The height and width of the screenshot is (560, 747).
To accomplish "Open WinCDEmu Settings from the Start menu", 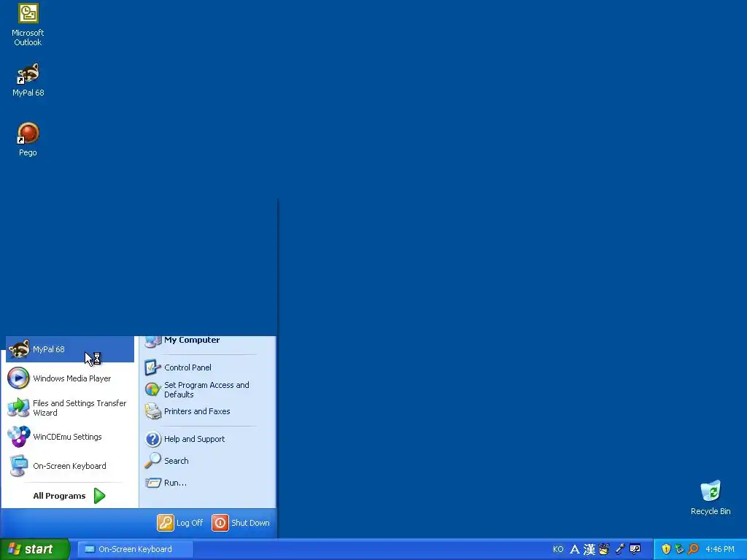I will (70, 437).
